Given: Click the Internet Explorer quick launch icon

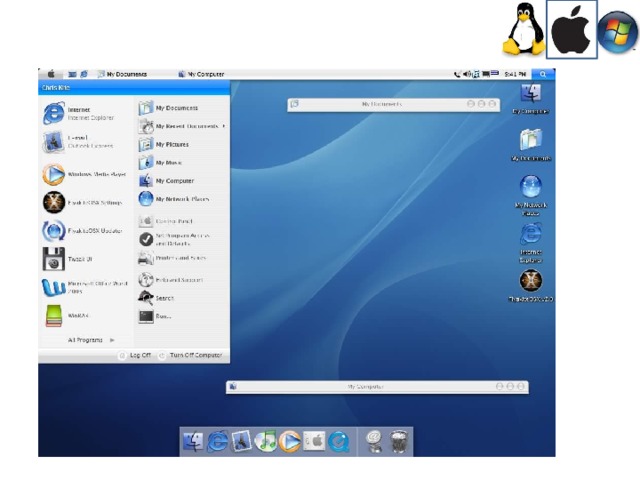Looking at the screenshot, I should (x=84, y=74).
